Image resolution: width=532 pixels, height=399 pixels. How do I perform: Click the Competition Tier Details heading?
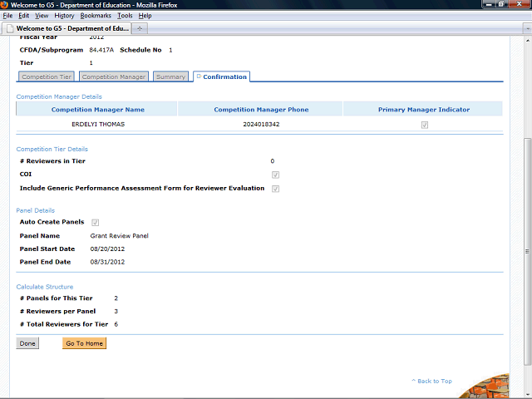[x=52, y=149]
